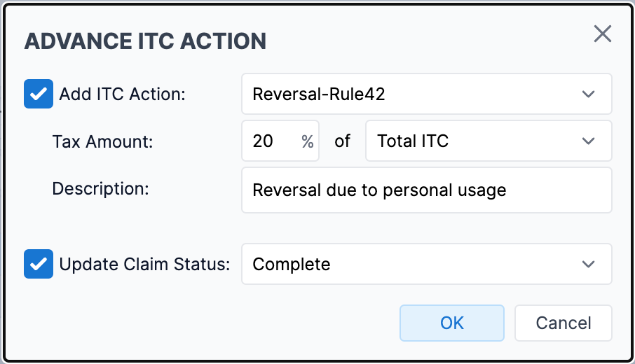Click the 'Tax Amount:' label
This screenshot has height=364, width=635.
click(x=102, y=141)
